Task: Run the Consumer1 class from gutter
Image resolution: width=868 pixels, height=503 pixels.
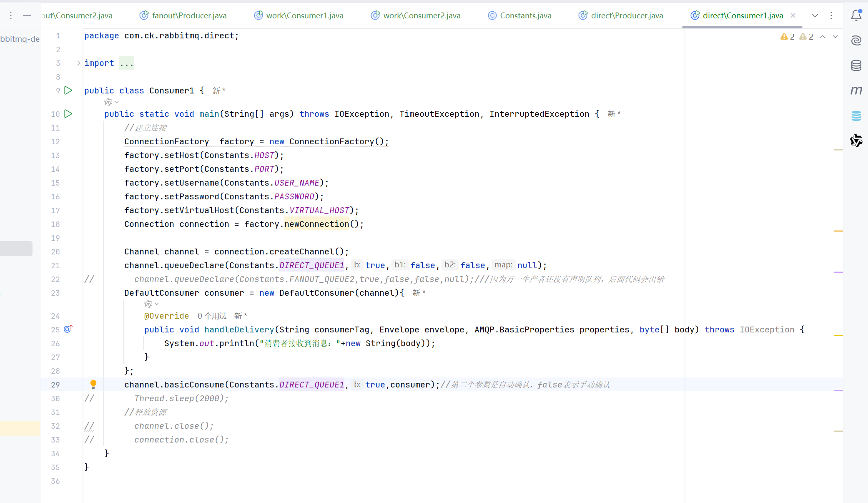Action: 68,91
